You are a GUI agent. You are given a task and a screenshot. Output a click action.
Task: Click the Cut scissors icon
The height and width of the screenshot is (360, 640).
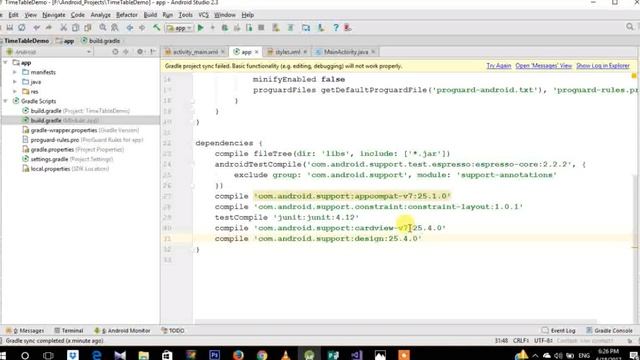click(63, 28)
